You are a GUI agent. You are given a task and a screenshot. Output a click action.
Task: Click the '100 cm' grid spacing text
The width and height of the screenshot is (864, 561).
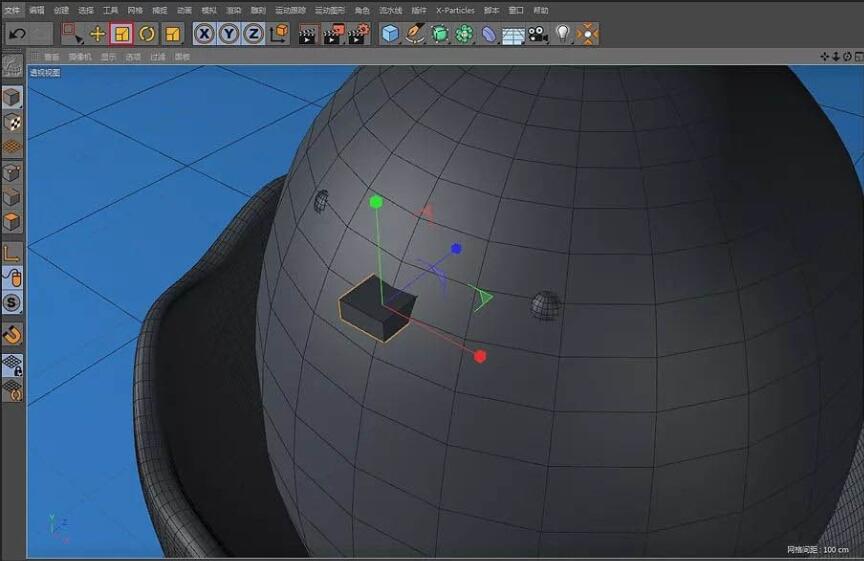(835, 549)
